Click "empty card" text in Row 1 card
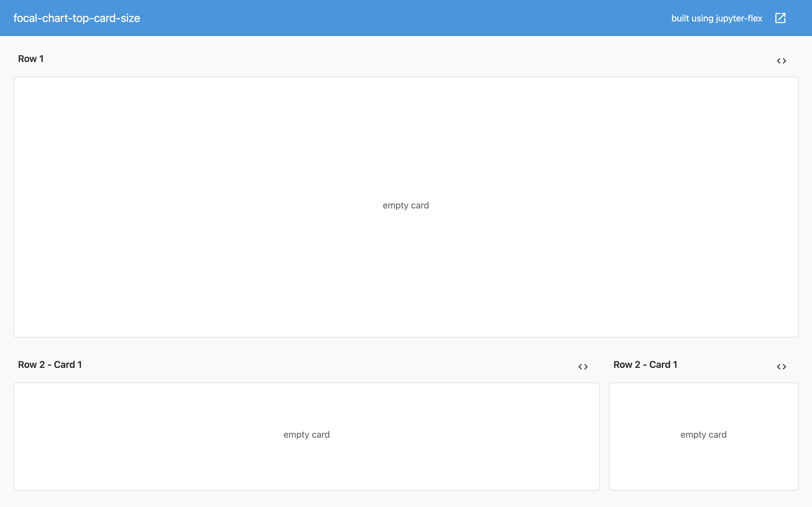 [x=406, y=205]
